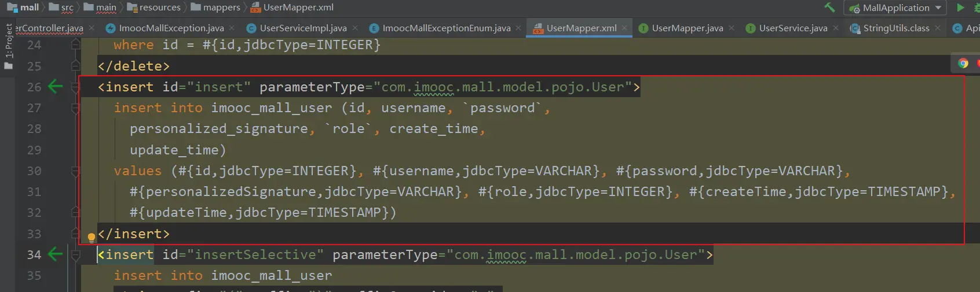The width and height of the screenshot is (980, 292).
Task: Click the mappers breadcrumb folder
Action: tap(215, 8)
